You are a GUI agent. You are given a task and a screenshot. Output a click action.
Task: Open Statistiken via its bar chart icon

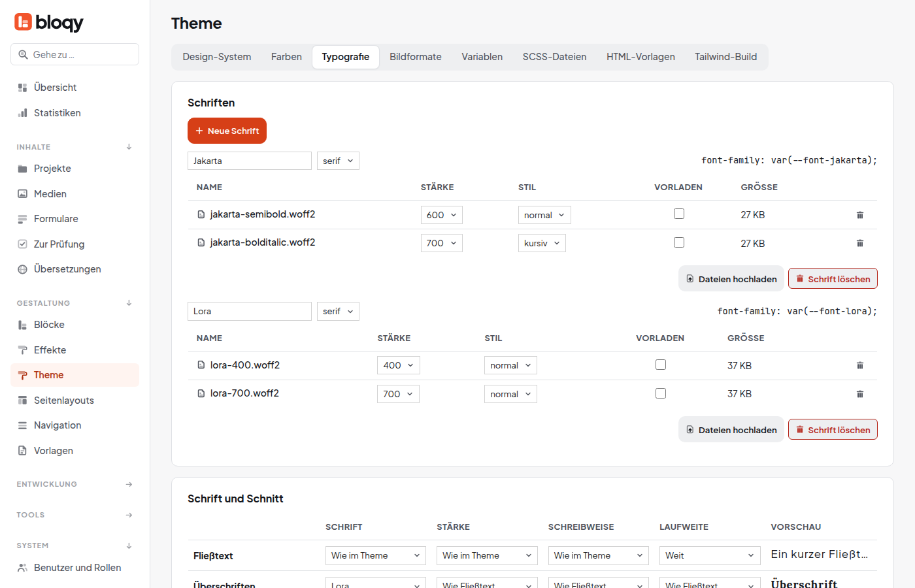[x=22, y=113]
